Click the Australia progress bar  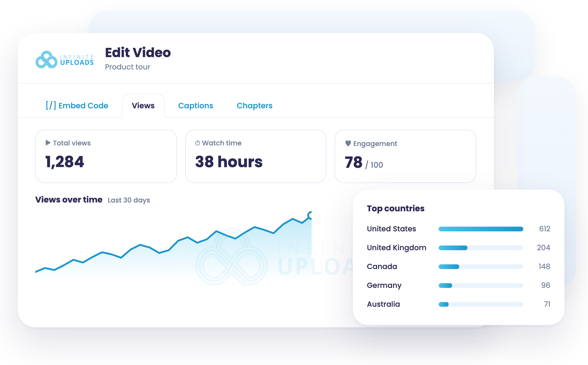[481, 304]
